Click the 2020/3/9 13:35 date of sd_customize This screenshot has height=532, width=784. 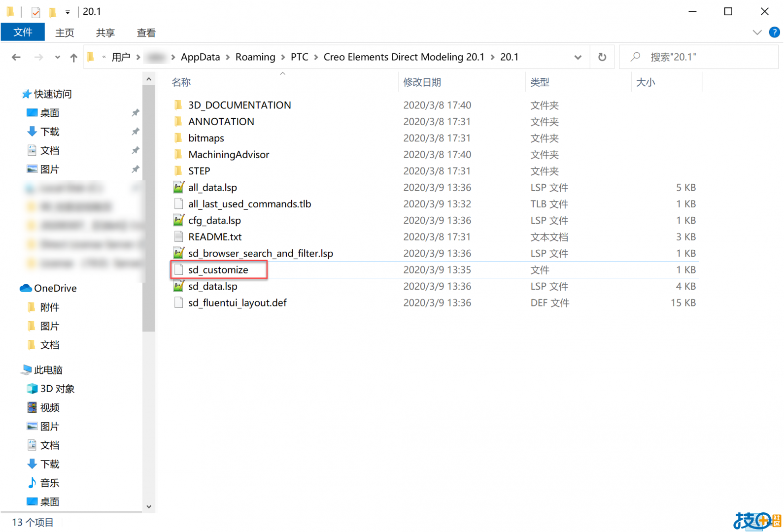(437, 270)
